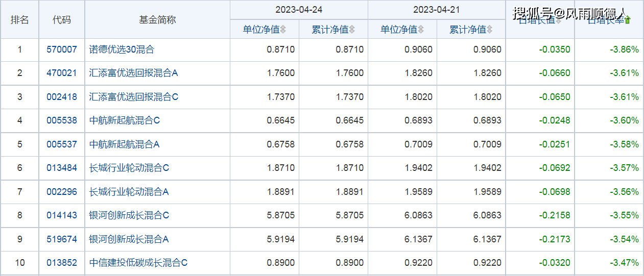Click the 代码 column header
This screenshot has height=276, width=644.
coord(62,20)
